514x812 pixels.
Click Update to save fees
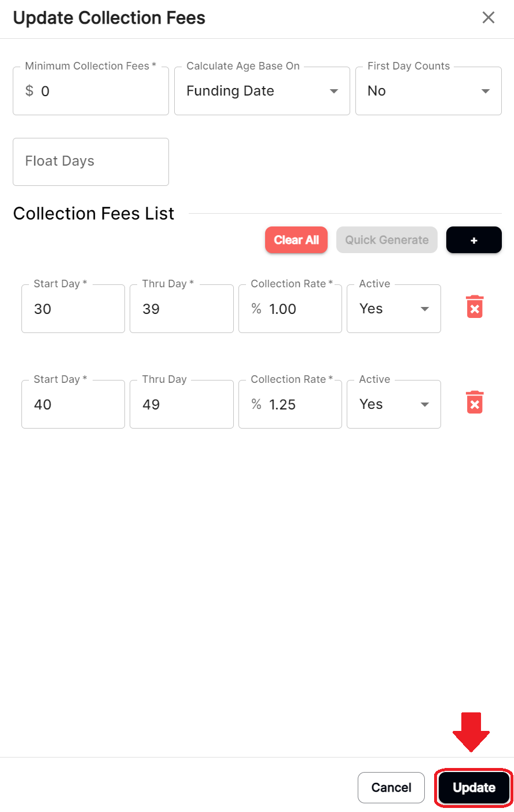pyautogui.click(x=473, y=788)
